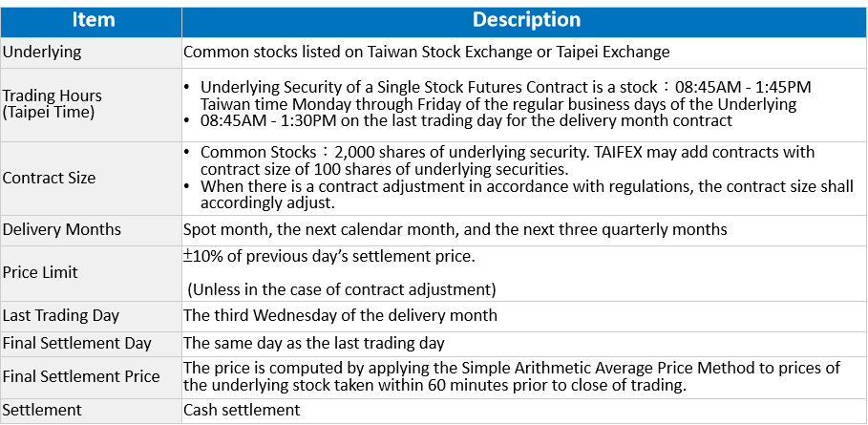Click the Final Settlement Price label
Viewport: 868px width, 425px height.
click(x=81, y=377)
